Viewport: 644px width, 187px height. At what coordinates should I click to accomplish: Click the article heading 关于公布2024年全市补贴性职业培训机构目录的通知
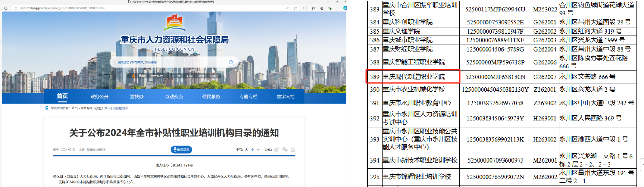174,133
